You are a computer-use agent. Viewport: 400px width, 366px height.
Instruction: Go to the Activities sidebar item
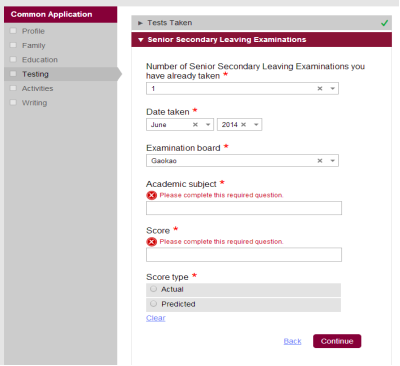coord(37,88)
